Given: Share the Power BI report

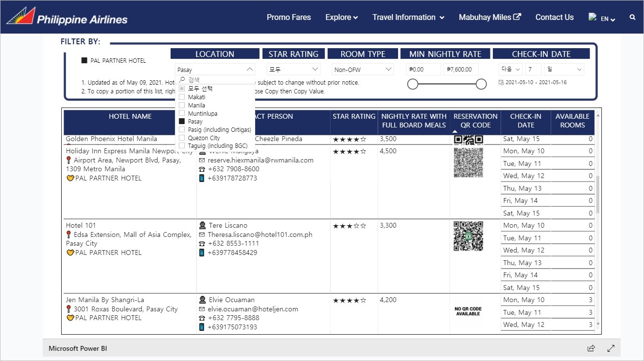Looking at the screenshot, I should tap(591, 348).
